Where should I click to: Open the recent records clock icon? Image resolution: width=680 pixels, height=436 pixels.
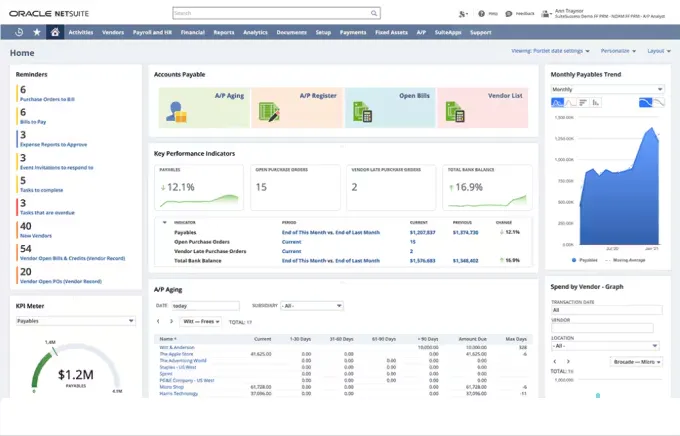[x=19, y=32]
